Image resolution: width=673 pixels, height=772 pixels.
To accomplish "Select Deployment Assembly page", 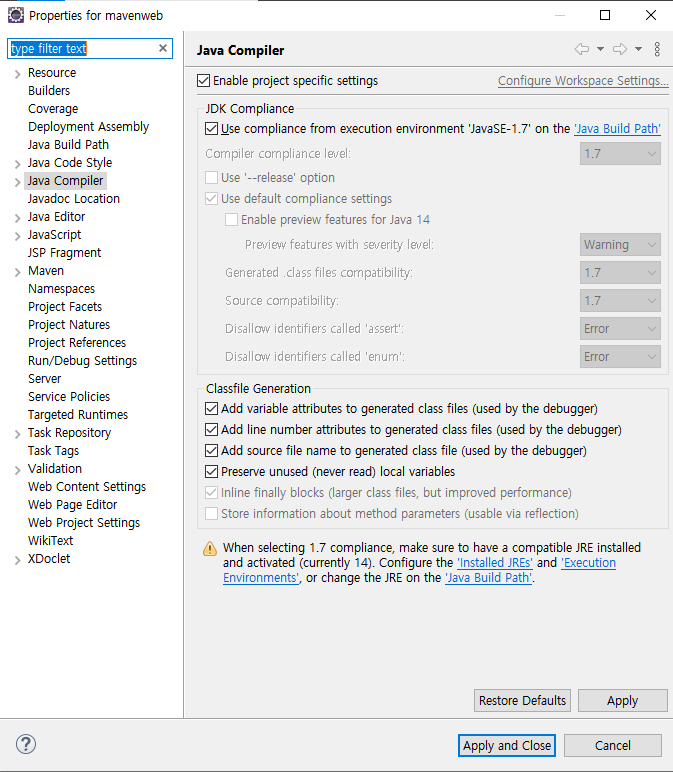I will pos(88,127).
